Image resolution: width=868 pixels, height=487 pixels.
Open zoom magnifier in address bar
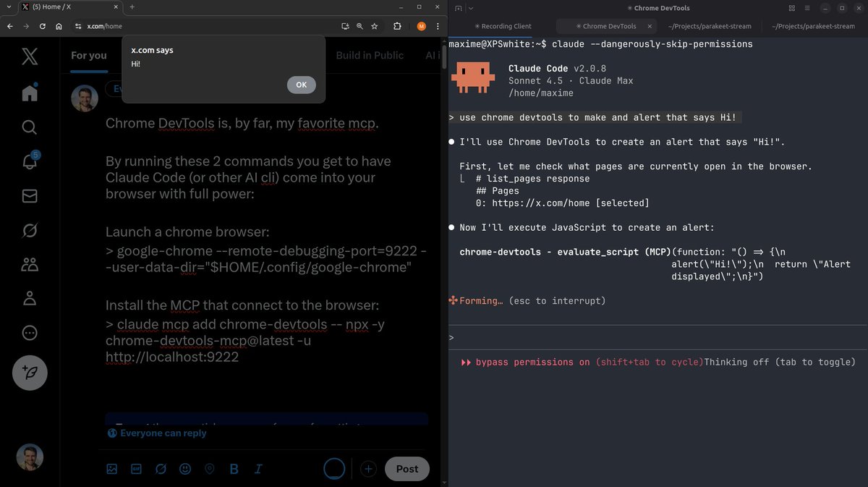pyautogui.click(x=359, y=26)
